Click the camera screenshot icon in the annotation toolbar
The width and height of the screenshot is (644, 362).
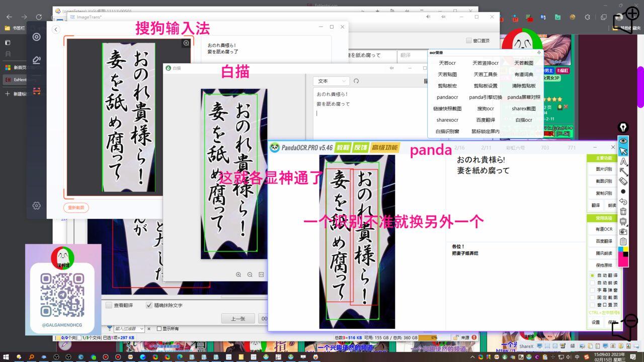[x=623, y=231]
